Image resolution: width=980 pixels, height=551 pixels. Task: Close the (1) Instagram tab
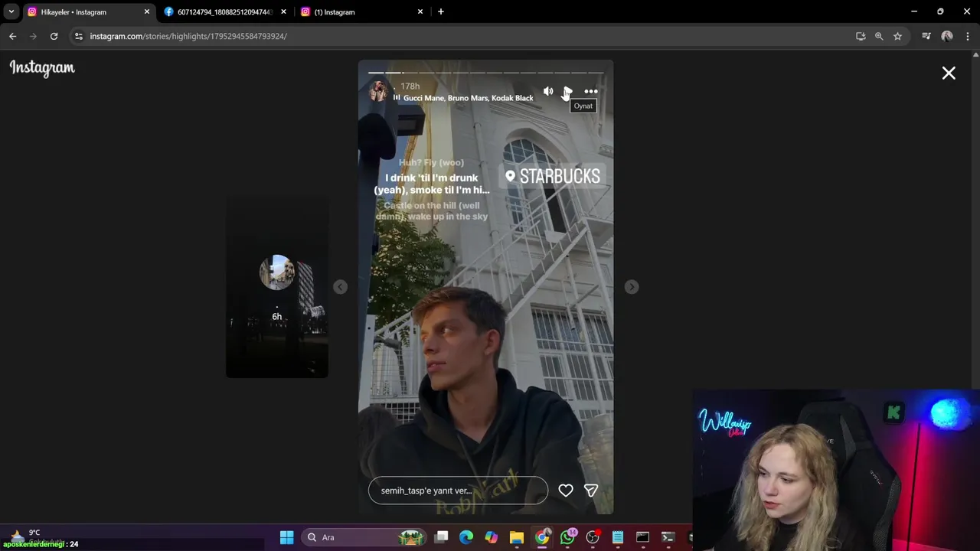(x=420, y=12)
